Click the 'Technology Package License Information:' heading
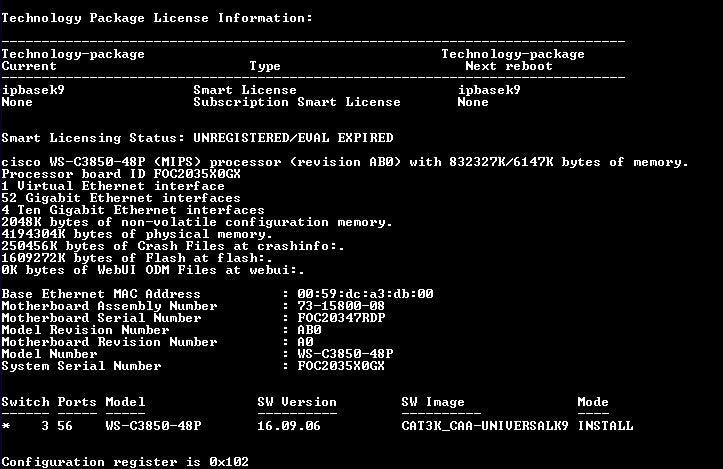The width and height of the screenshot is (723, 469). tap(157, 18)
